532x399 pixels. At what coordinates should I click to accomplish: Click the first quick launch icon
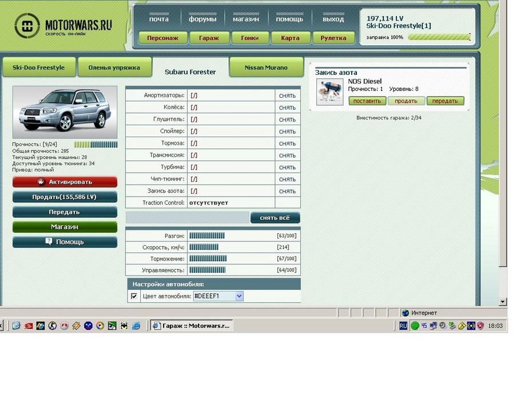(16, 326)
